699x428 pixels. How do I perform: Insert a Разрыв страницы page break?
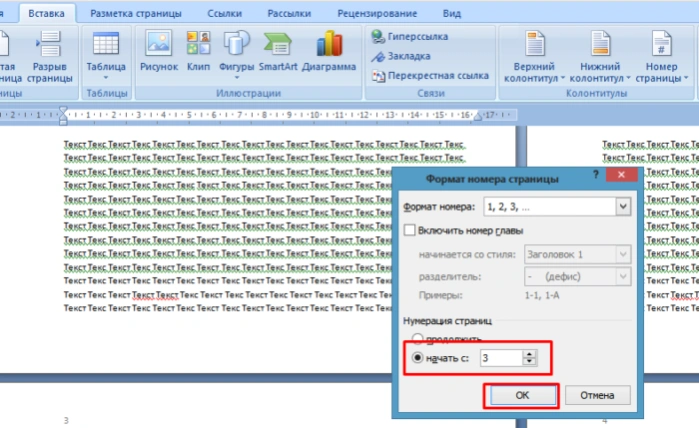coord(49,57)
